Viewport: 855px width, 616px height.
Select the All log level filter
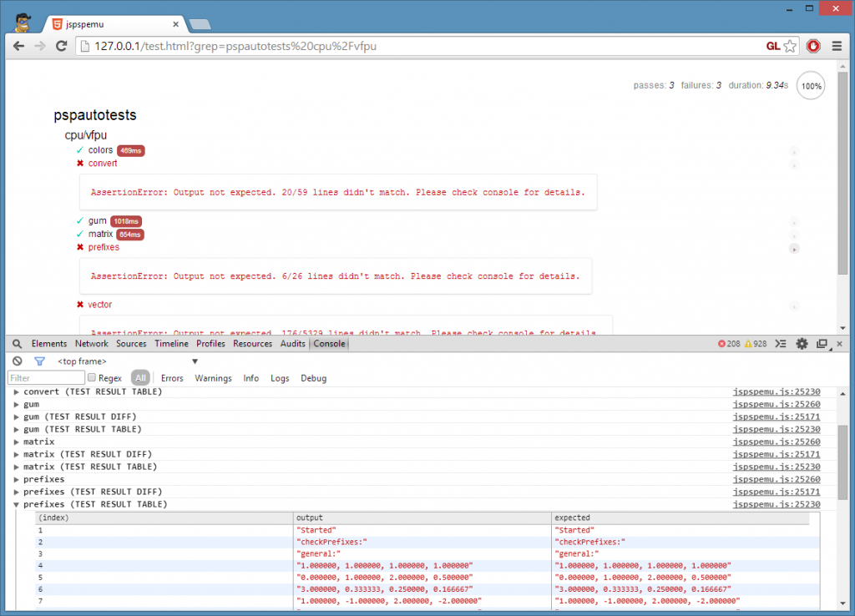139,378
